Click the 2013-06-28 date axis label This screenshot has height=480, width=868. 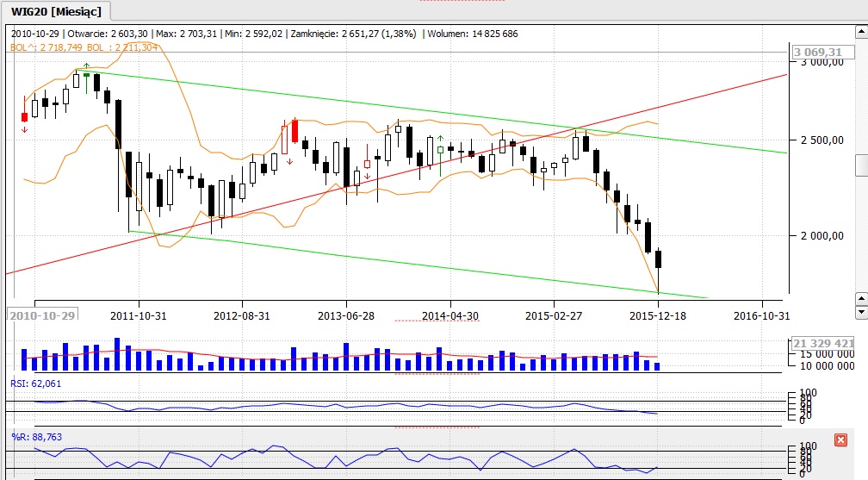(346, 316)
